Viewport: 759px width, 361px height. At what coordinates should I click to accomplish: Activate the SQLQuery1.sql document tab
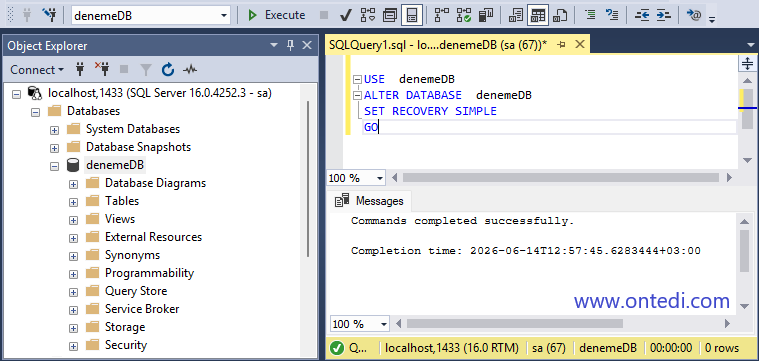click(438, 45)
